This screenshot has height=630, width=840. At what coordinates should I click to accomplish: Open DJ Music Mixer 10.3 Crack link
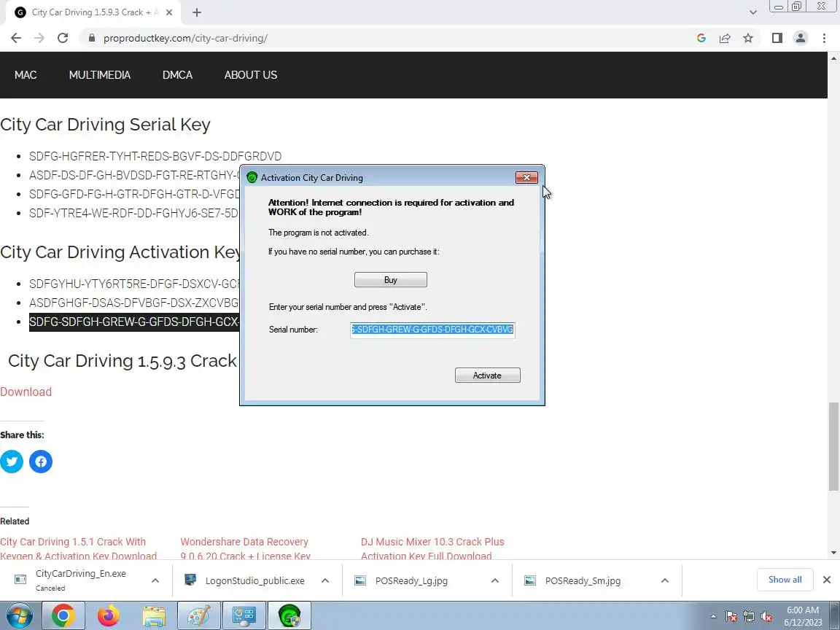pos(432,548)
